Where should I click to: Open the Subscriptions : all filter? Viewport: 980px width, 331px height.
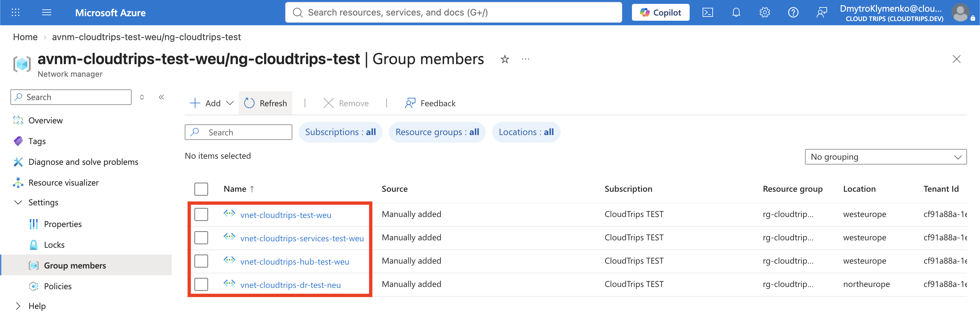coord(340,132)
